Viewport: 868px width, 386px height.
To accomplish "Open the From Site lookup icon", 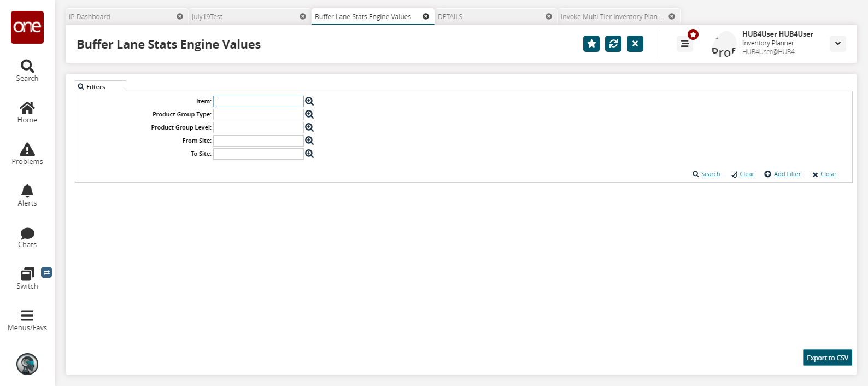I will [x=309, y=141].
